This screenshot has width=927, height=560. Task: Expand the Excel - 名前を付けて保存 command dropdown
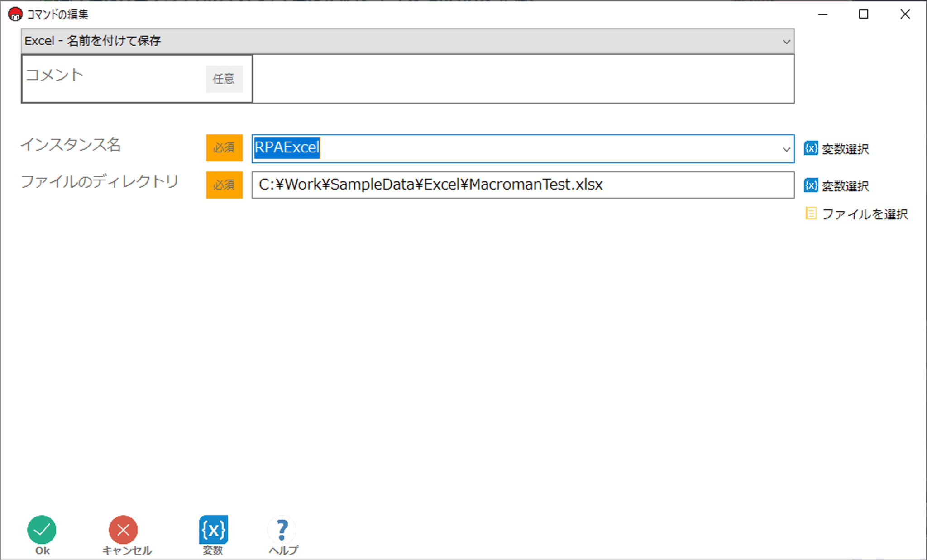[x=786, y=42]
